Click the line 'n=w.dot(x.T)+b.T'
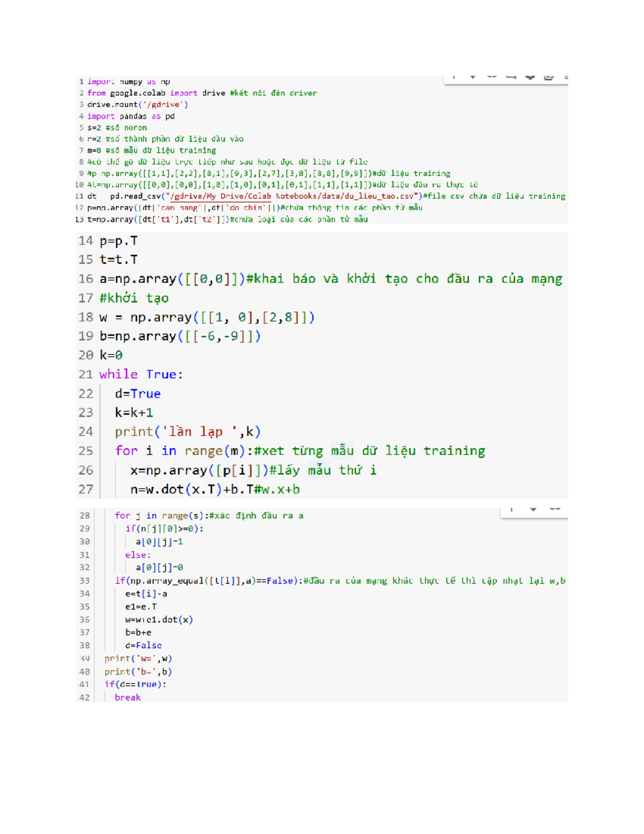 point(215,489)
